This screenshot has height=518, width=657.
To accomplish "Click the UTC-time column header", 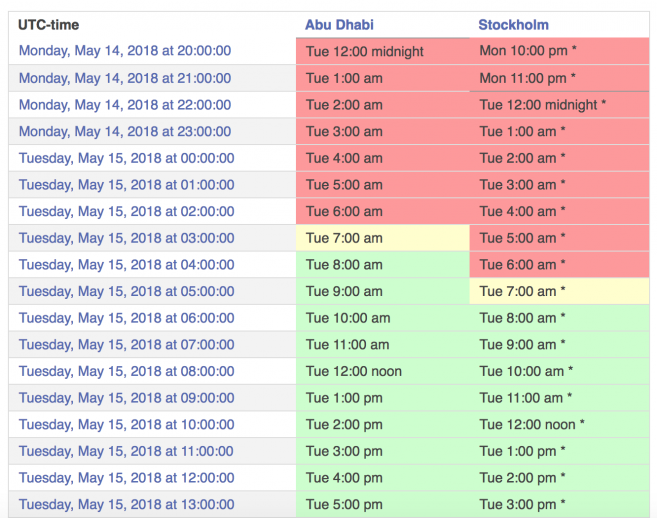I will pos(49,25).
